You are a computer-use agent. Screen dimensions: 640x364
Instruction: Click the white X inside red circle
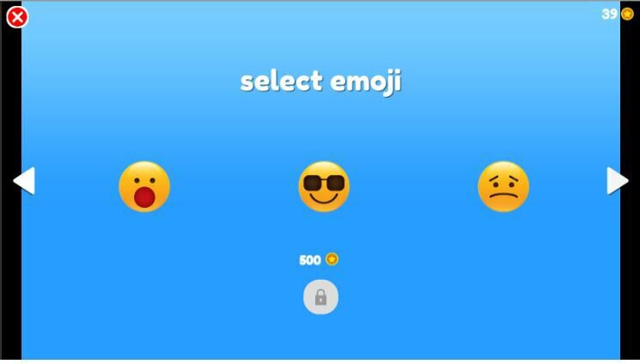17,17
